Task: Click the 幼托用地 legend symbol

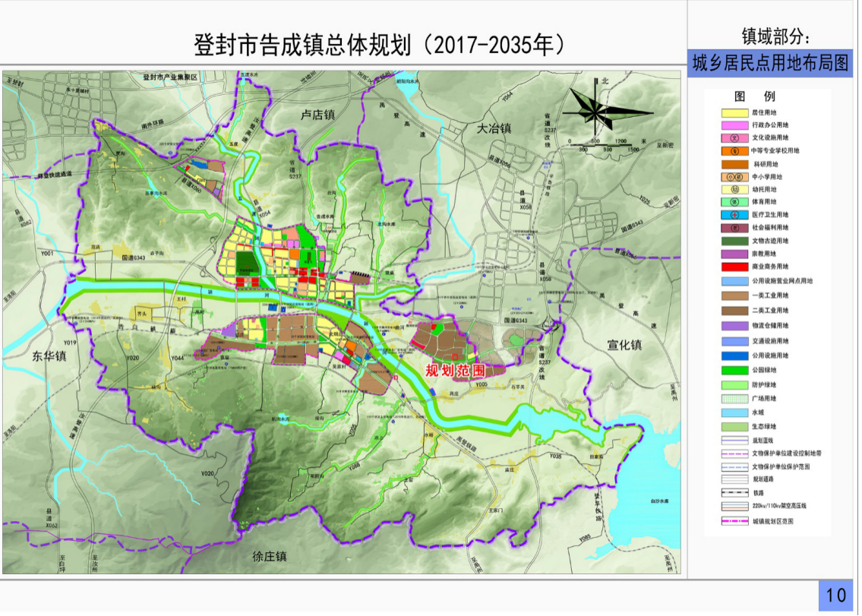Action: (734, 190)
